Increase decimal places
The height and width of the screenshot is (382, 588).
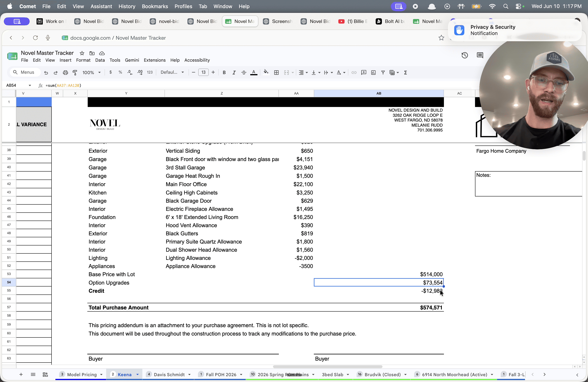140,72
